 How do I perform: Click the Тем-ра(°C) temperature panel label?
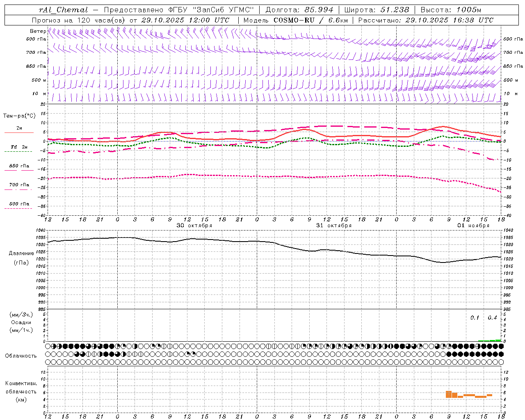coord(19,116)
